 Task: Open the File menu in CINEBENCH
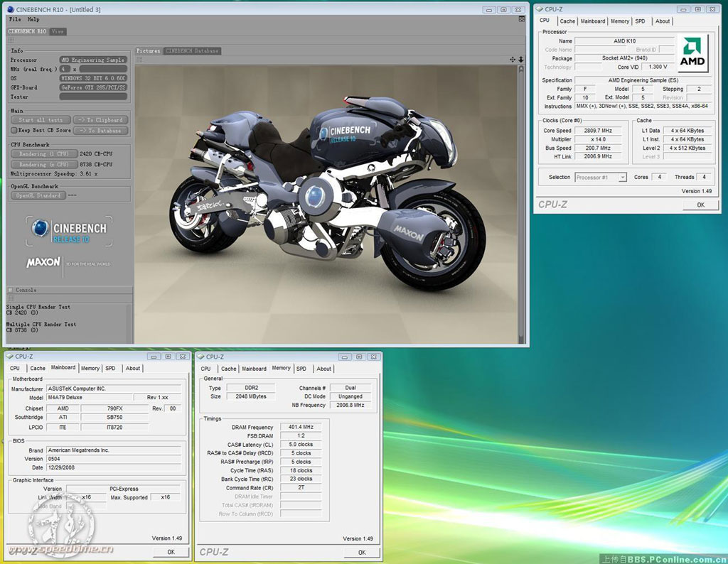click(15, 19)
